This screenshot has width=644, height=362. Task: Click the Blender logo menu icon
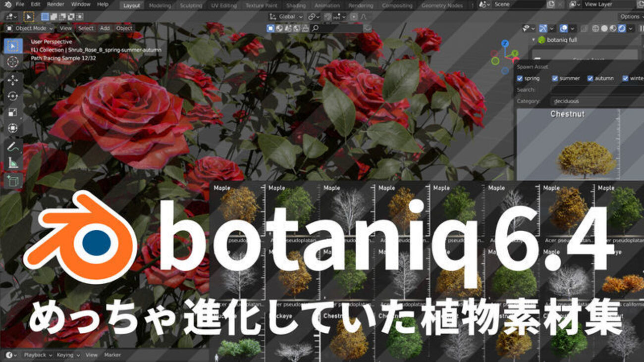(x=8, y=4)
